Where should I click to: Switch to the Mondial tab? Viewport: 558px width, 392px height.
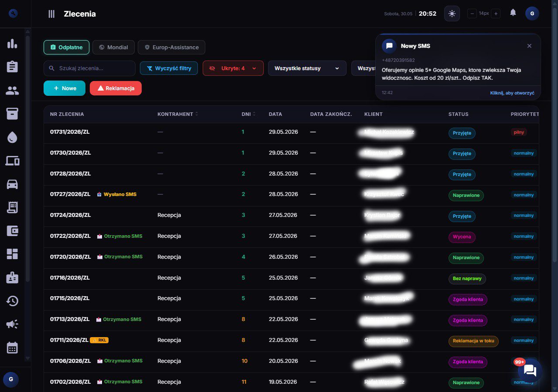(x=113, y=47)
